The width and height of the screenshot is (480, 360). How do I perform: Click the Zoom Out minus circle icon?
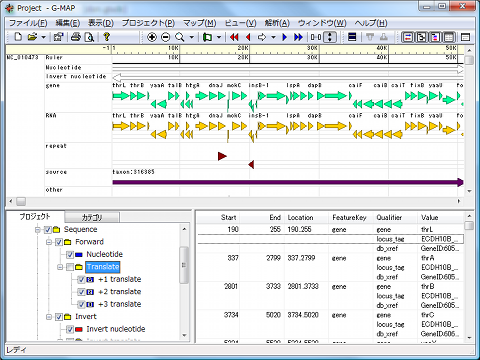(x=166, y=37)
